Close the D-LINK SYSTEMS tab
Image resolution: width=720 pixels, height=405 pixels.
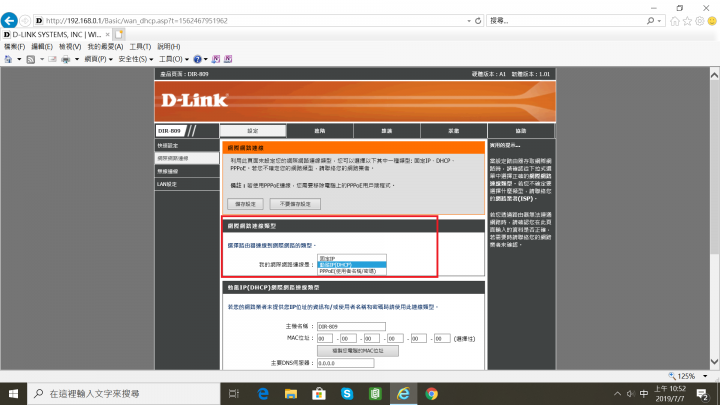click(x=107, y=34)
